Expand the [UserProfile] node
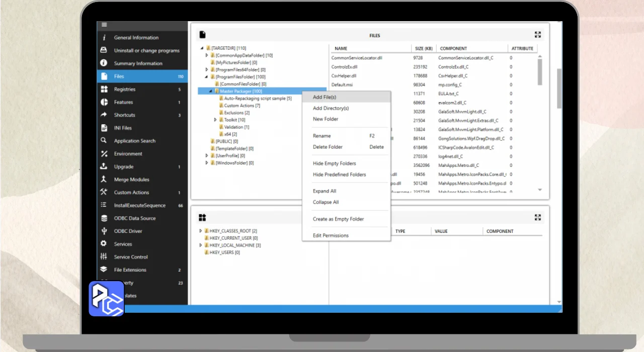The width and height of the screenshot is (644, 352). [207, 156]
